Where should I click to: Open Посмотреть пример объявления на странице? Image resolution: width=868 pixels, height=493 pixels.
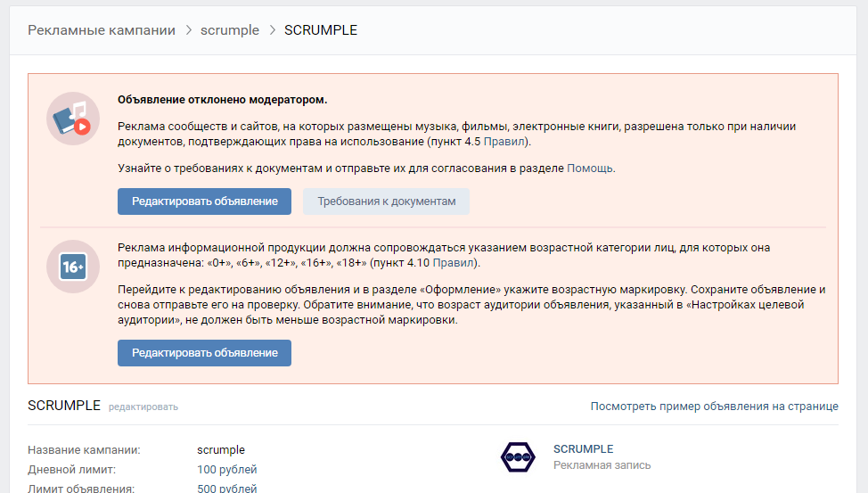tap(714, 407)
